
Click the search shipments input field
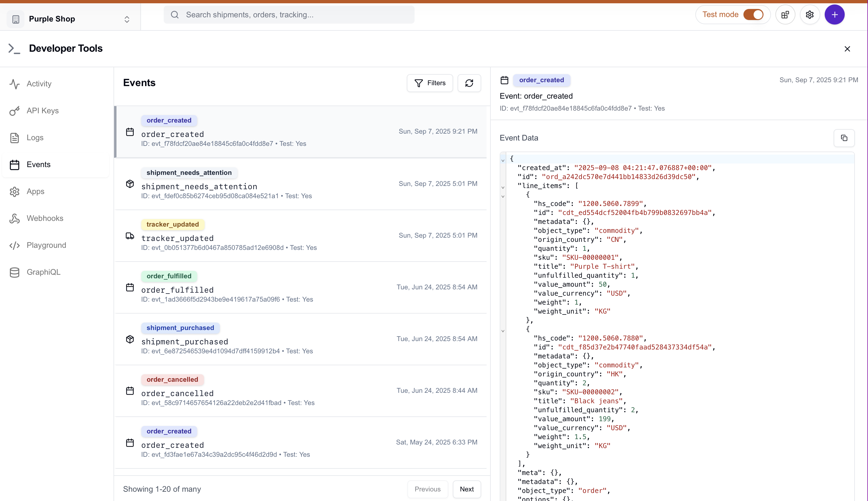(x=289, y=14)
